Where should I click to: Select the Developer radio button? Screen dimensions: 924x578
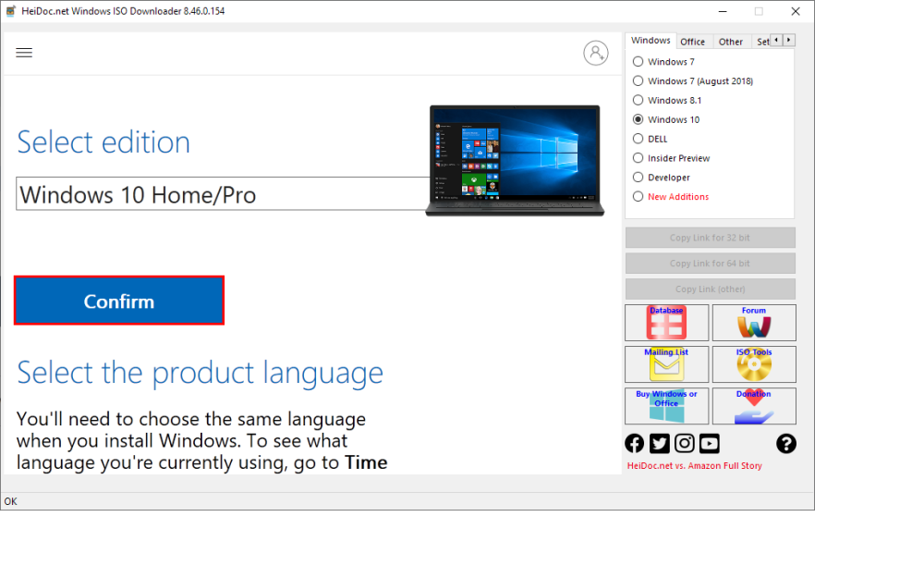[x=638, y=177]
